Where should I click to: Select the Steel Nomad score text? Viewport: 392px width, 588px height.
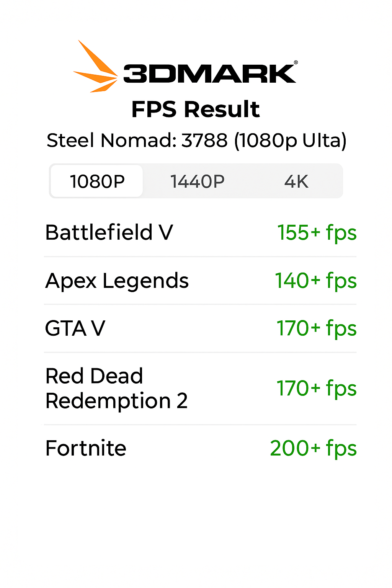pyautogui.click(x=196, y=140)
